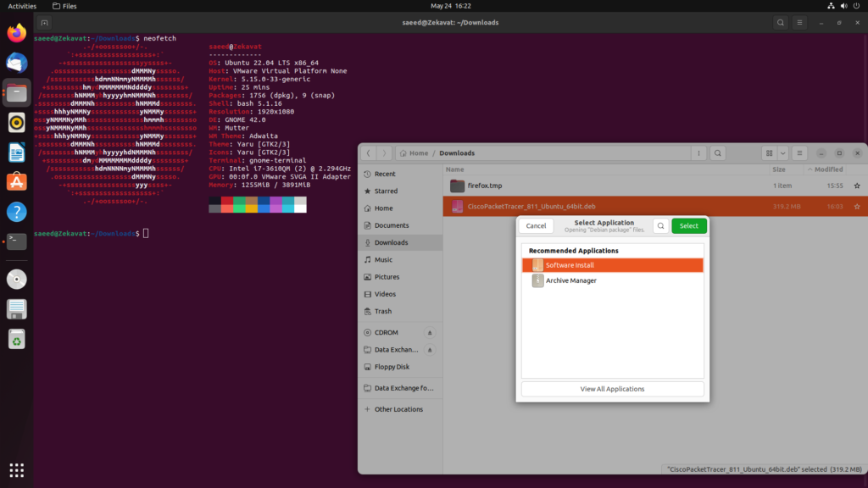Click the search icon in Select Application dialog

[x=660, y=226]
